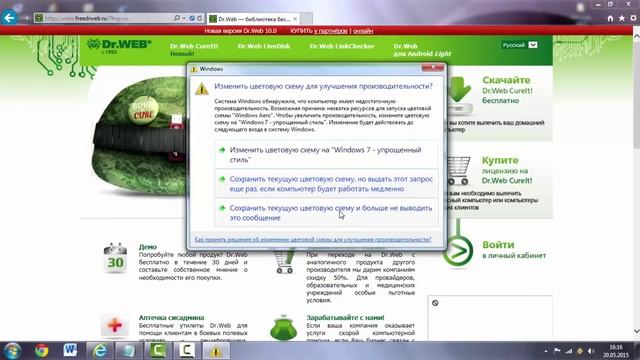Reload page with the refresh icon
640x360 pixels.
click(x=200, y=18)
